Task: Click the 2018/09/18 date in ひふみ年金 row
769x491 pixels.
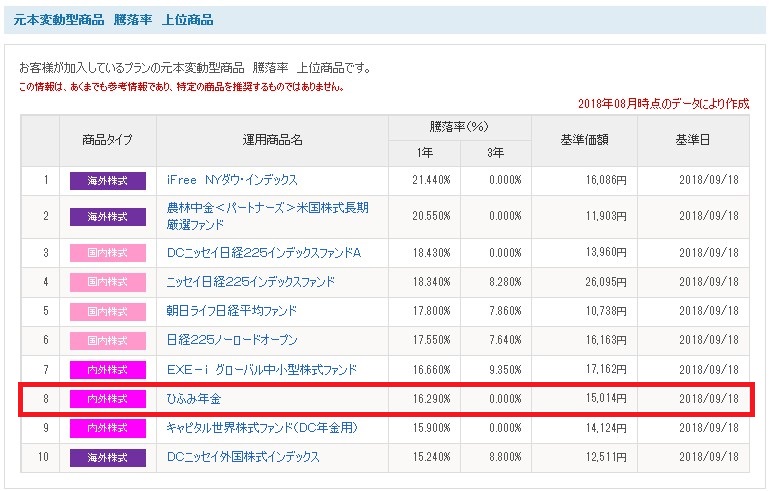Action: [709, 399]
